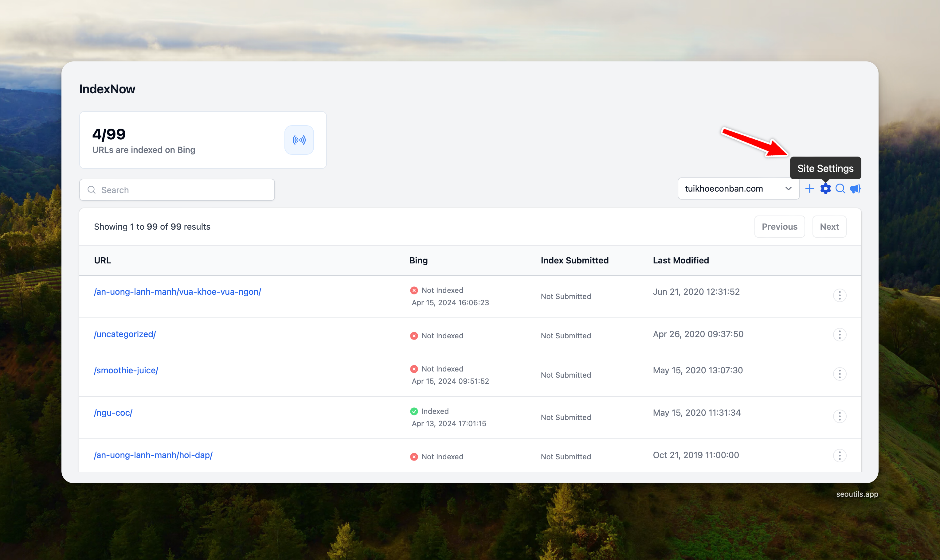Click the Next page button
940x560 pixels.
click(829, 227)
